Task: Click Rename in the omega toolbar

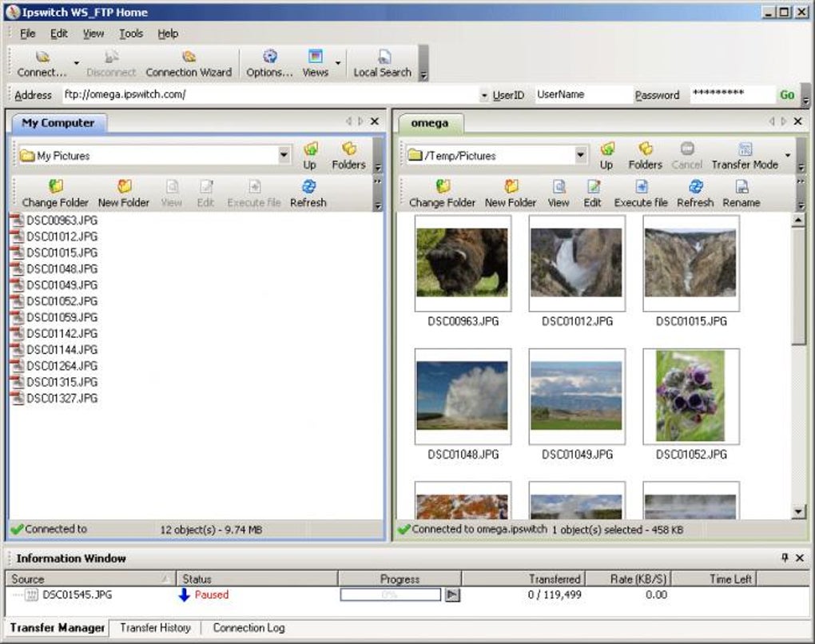Action: click(741, 193)
